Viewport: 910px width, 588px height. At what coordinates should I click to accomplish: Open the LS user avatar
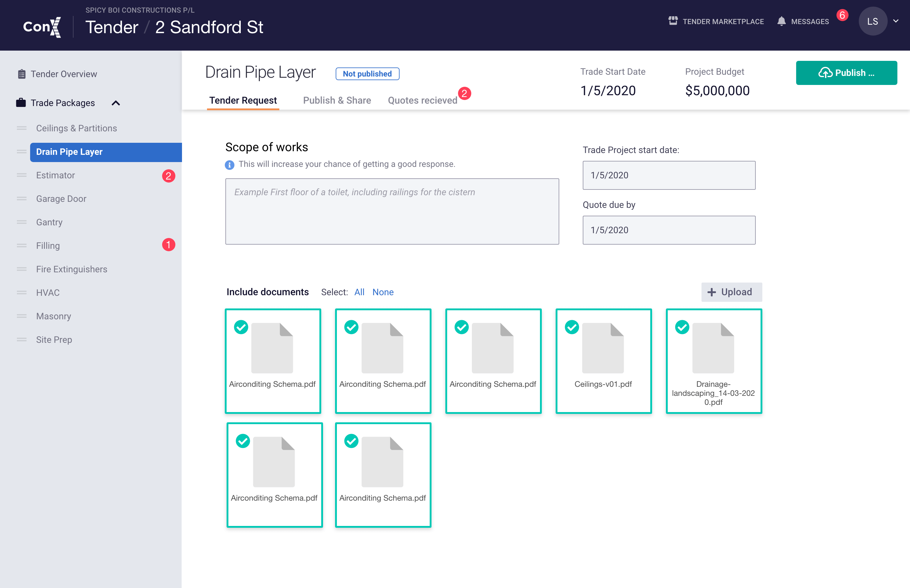[872, 21]
